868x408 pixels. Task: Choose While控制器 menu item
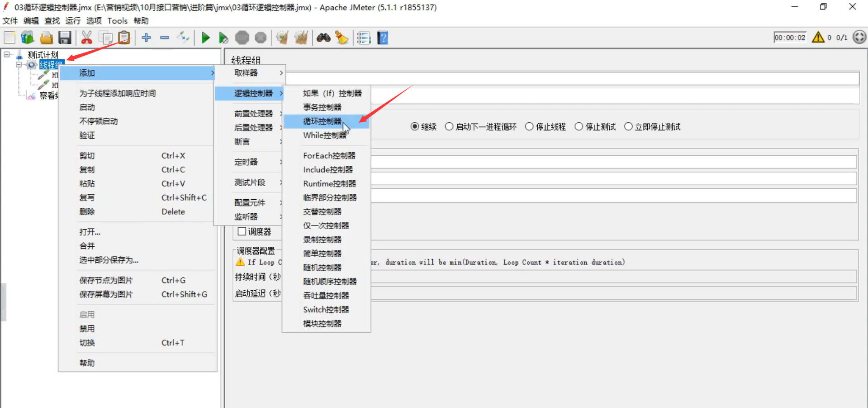point(326,135)
